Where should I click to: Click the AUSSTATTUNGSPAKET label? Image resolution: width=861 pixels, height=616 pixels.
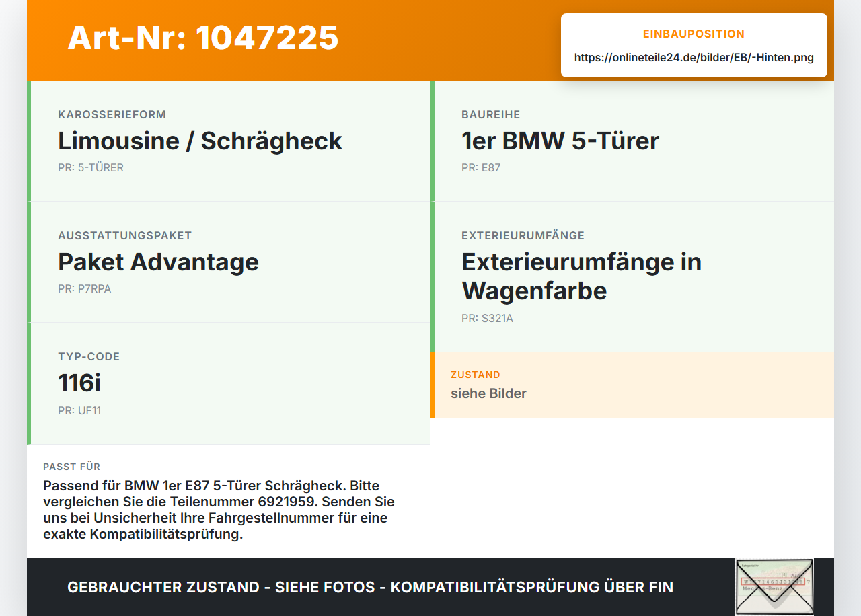point(124,236)
